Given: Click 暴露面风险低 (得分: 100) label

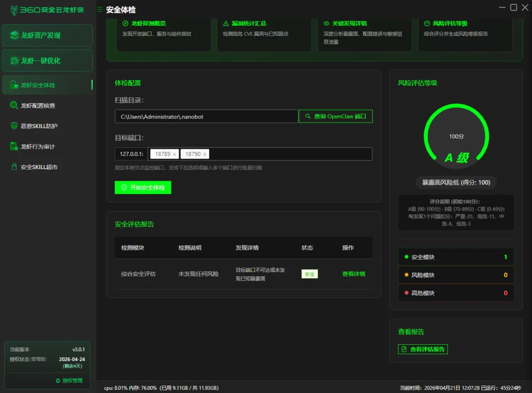Looking at the screenshot, I should coord(456,182).
